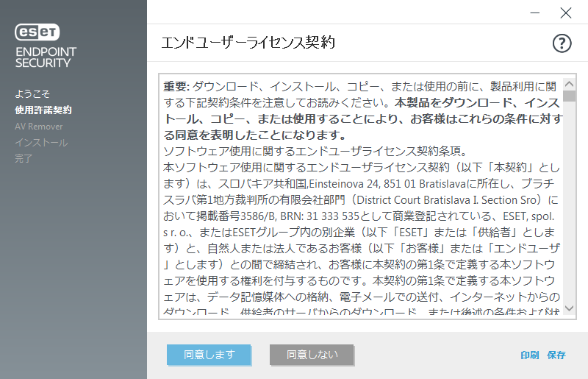Select the ようこそ step in sidebar
Screen dimensions: 588x379
coord(32,93)
